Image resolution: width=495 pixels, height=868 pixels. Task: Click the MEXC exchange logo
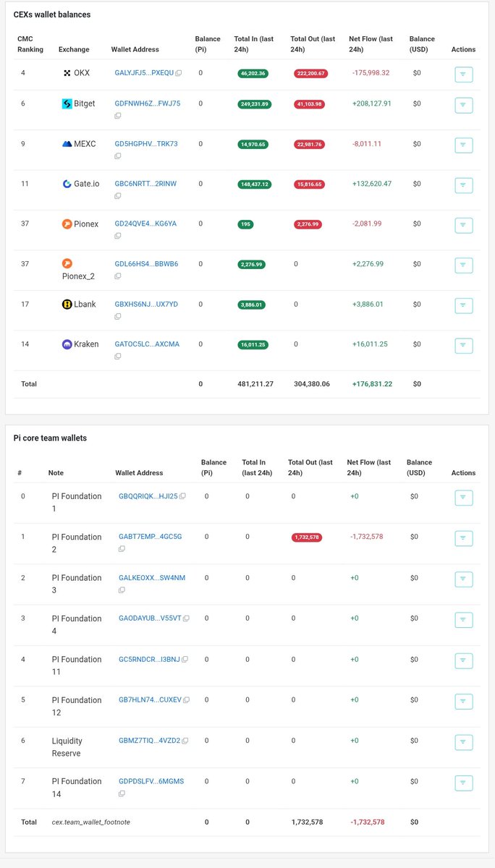point(67,144)
